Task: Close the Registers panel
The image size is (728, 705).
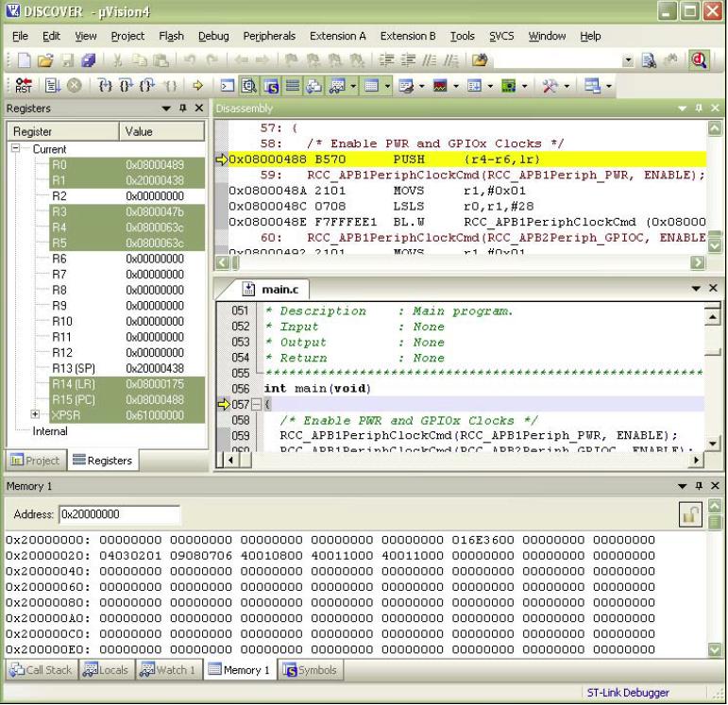Action: pos(199,109)
